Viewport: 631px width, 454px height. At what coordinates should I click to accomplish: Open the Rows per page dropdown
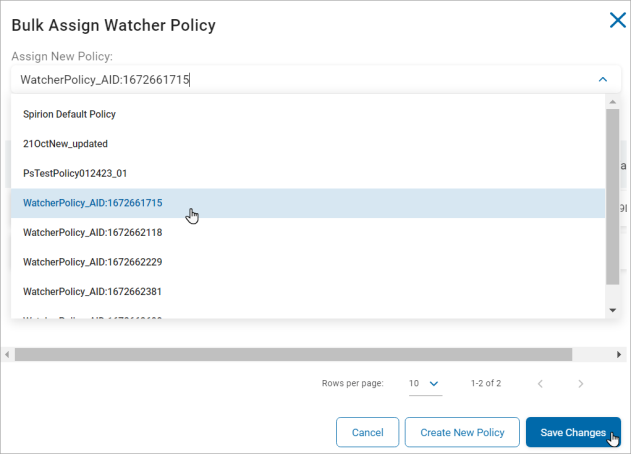[424, 383]
